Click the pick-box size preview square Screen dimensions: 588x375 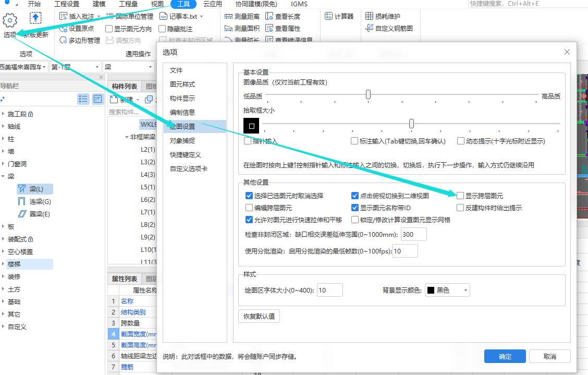251,126
